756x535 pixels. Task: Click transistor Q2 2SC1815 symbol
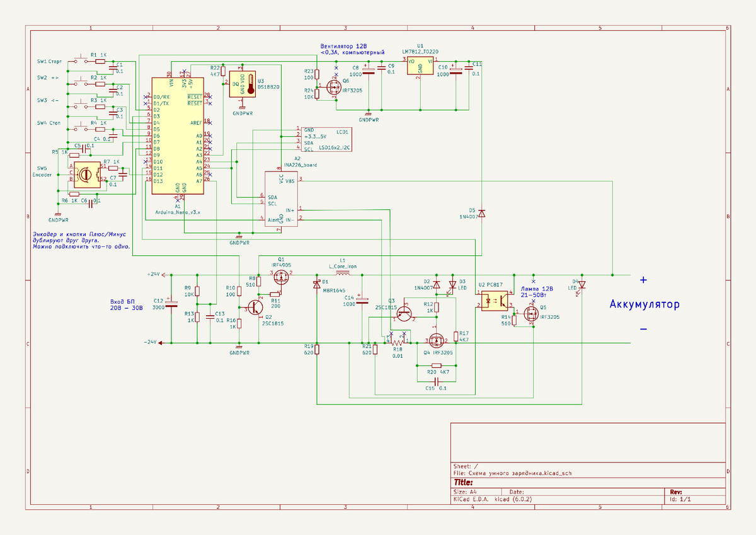click(254, 308)
